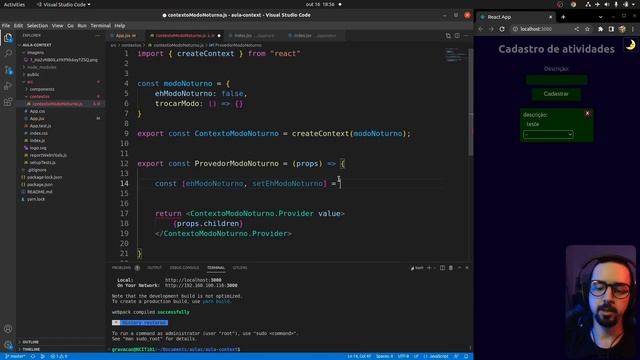Open the File menu
The width and height of the screenshot is (640, 360).
[x=6, y=25]
